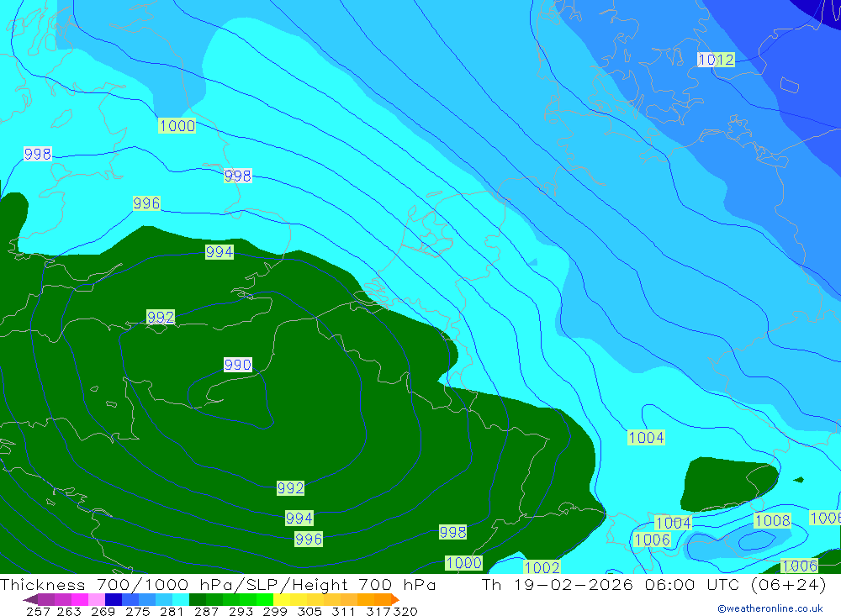Pick the brightest yellow legend swatch
The height and width of the screenshot is (616, 841).
(282, 599)
